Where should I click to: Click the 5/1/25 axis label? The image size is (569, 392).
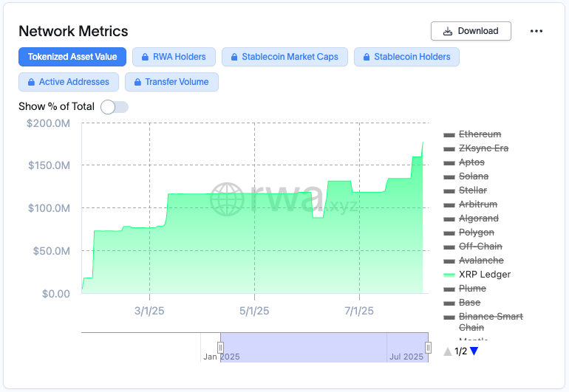pos(254,311)
